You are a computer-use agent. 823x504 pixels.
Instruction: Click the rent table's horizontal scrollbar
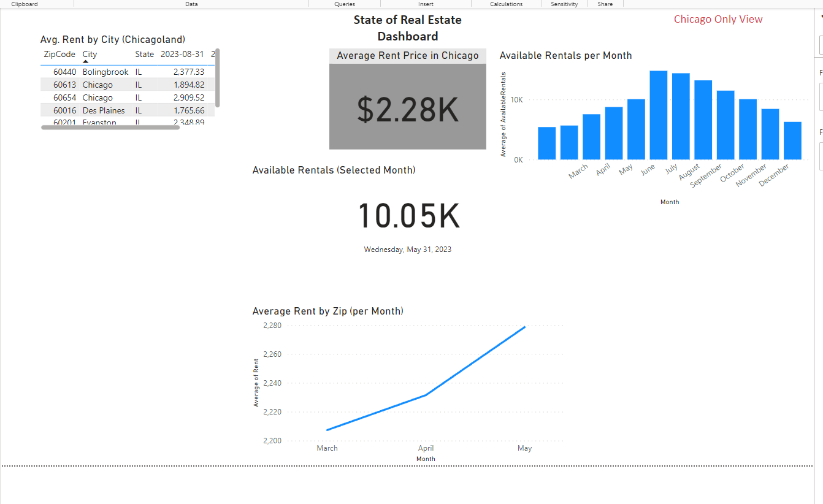point(110,128)
